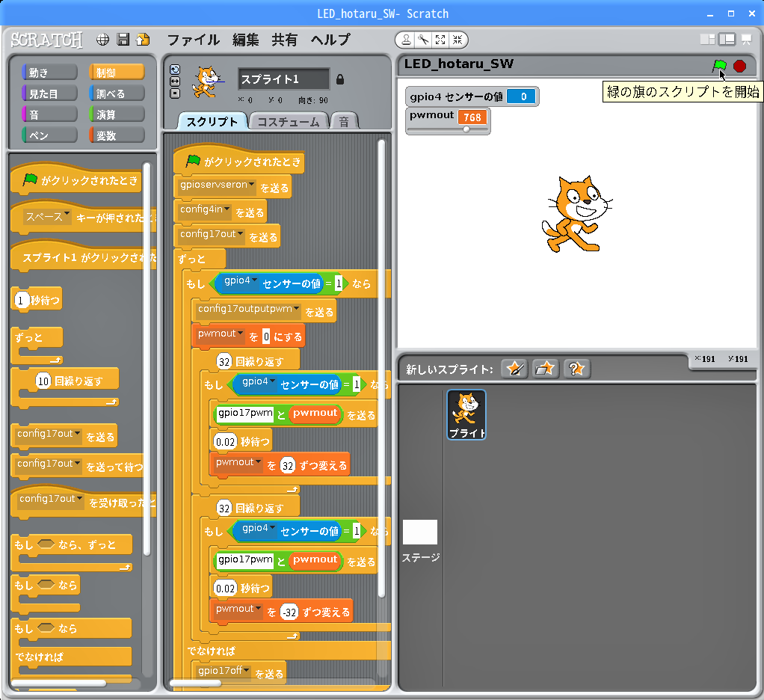764x700 pixels.
Task: Switch to full stage layout
Action: pyautogui.click(x=727, y=40)
